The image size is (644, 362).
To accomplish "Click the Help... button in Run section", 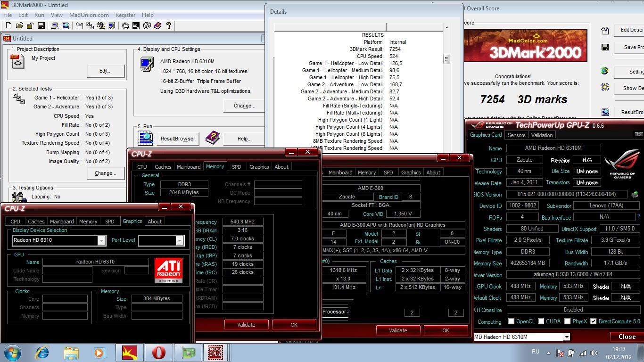I will [x=245, y=139].
